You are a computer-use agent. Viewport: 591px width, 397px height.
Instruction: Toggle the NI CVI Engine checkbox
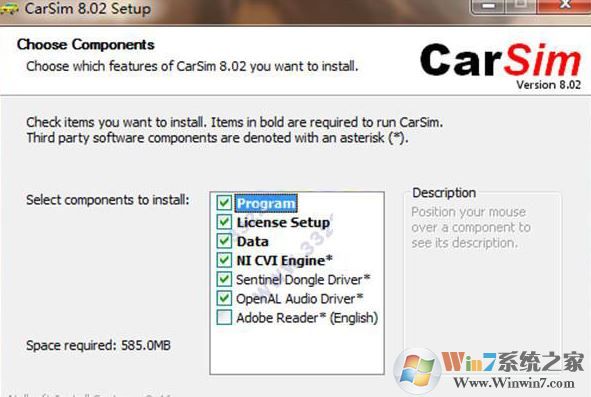[x=224, y=260]
